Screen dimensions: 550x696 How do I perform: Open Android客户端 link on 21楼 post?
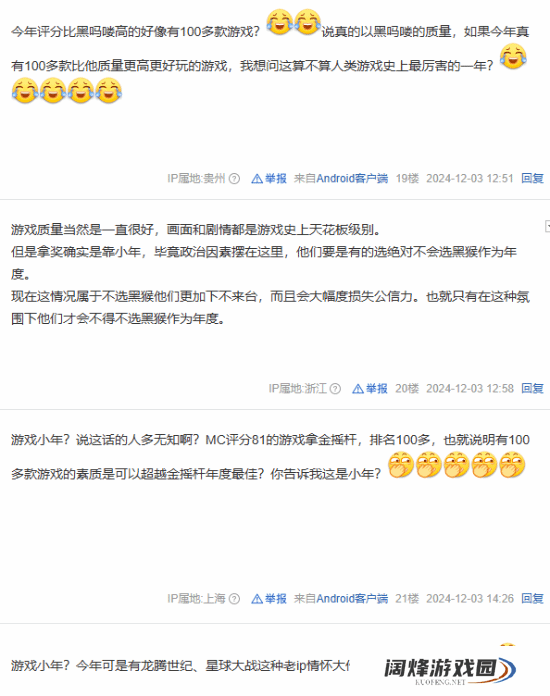(352, 599)
